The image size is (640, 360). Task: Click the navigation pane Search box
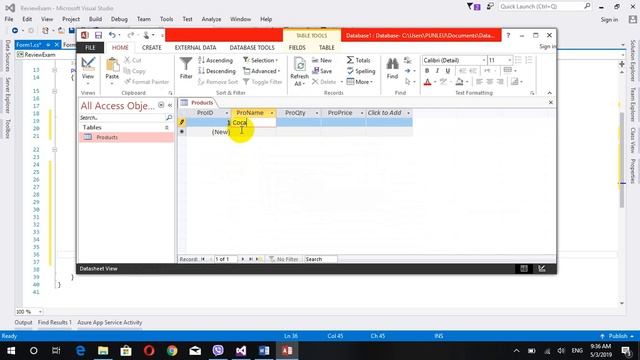tap(122, 118)
